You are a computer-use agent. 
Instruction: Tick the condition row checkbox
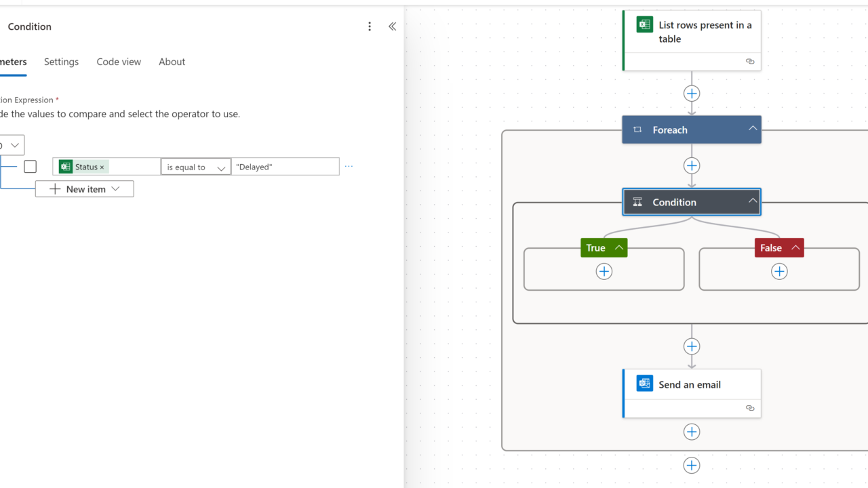(x=30, y=166)
